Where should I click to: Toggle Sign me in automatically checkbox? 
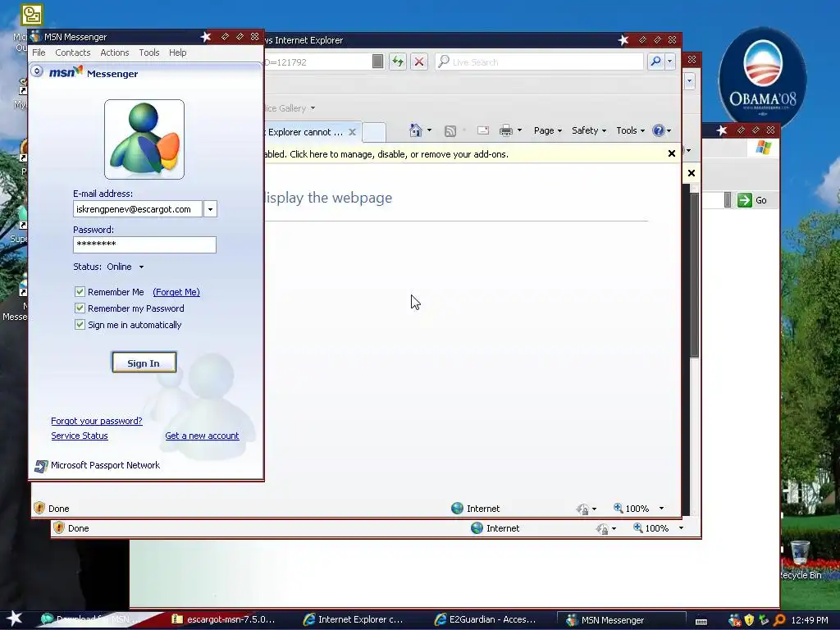pos(80,325)
